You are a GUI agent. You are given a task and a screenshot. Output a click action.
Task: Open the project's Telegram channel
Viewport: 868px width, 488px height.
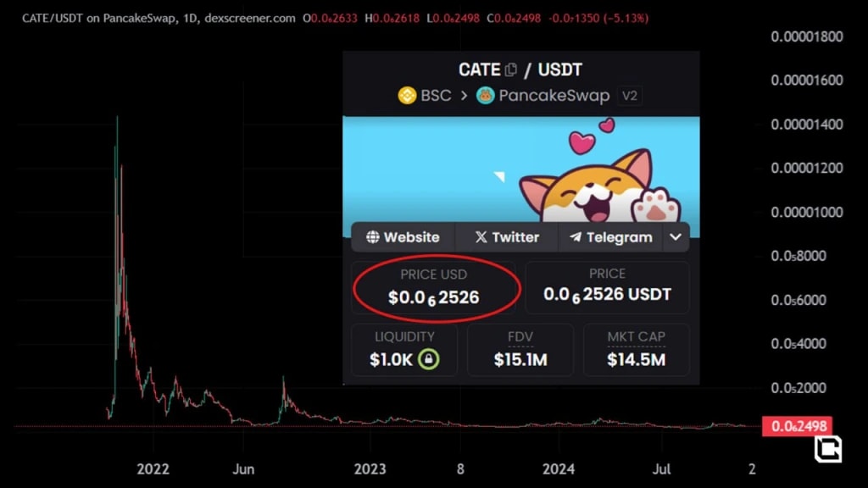pyautogui.click(x=610, y=237)
